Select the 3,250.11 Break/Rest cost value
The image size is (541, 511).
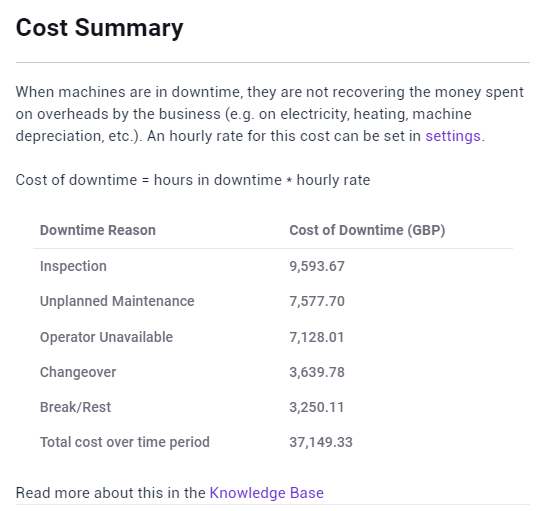tap(316, 407)
